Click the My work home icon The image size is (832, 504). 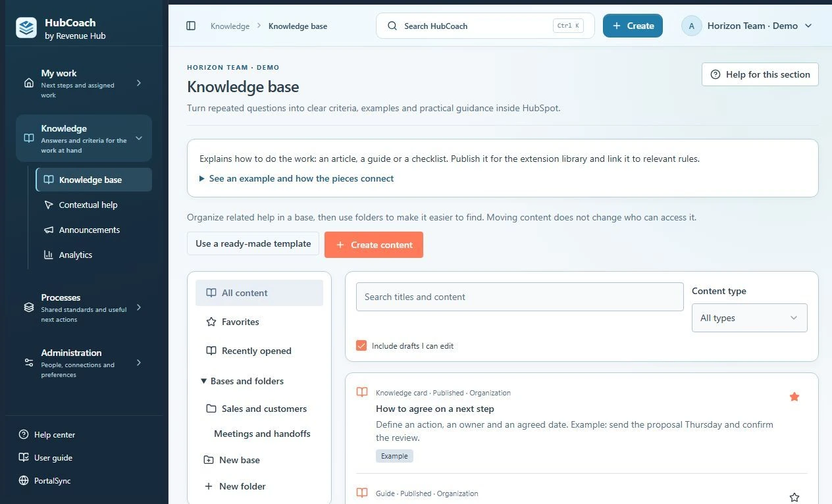pyautogui.click(x=28, y=83)
